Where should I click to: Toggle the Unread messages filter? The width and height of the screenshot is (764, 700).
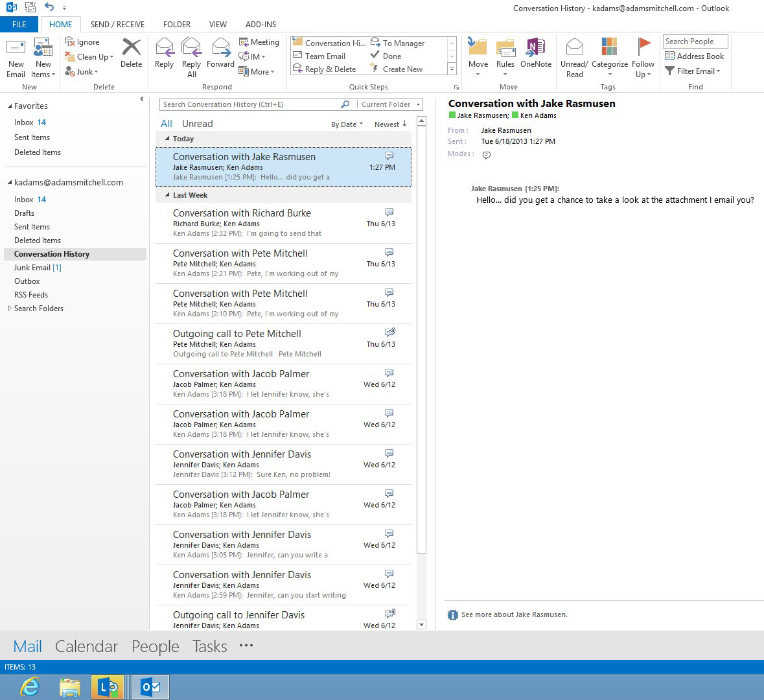198,124
